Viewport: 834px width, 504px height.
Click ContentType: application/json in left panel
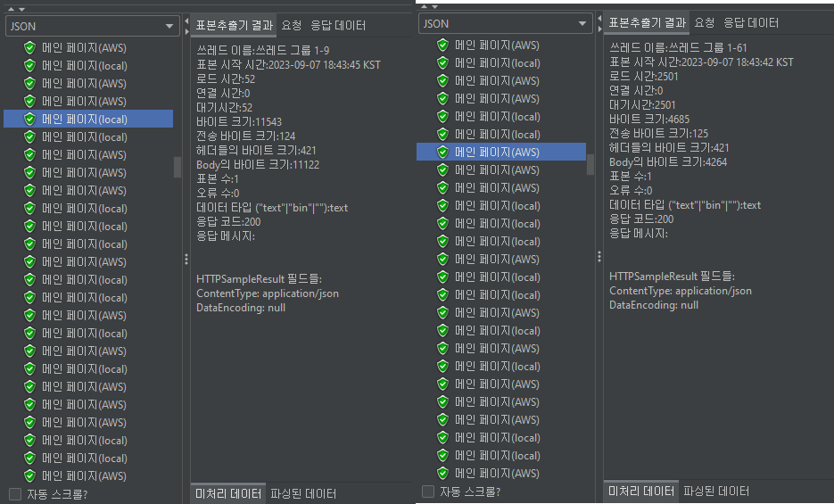tap(268, 293)
